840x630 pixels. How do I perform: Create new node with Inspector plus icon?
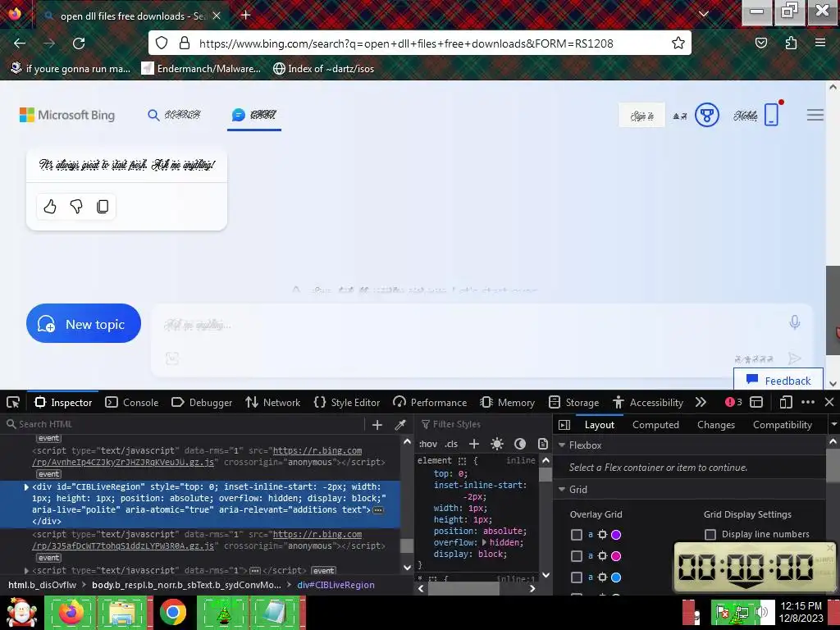[377, 425]
